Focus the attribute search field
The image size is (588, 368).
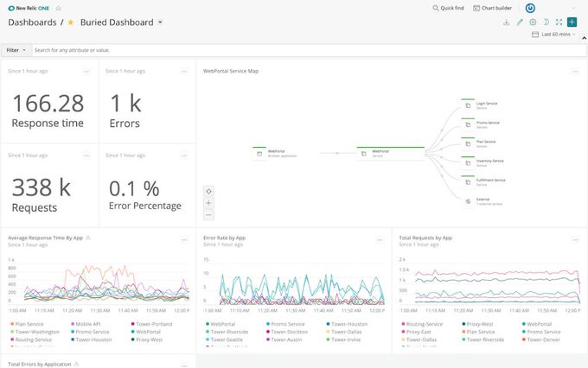(309, 50)
